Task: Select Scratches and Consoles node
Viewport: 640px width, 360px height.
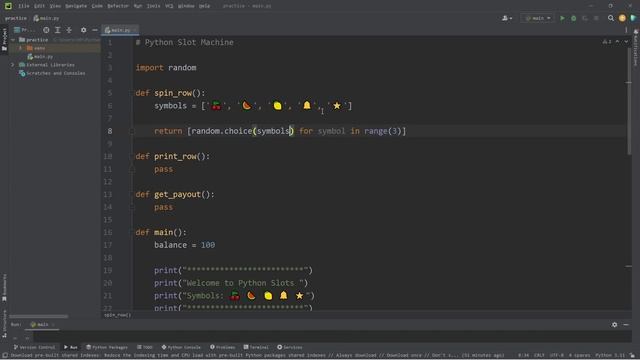Action: coord(52,73)
